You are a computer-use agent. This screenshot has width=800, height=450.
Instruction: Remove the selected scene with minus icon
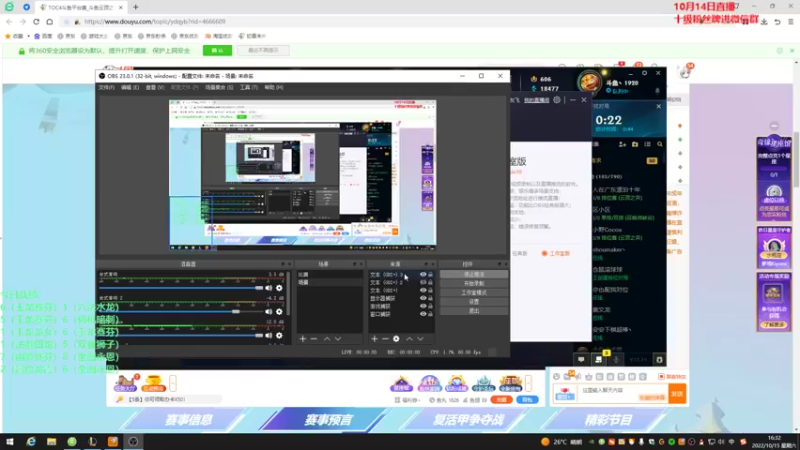314,339
